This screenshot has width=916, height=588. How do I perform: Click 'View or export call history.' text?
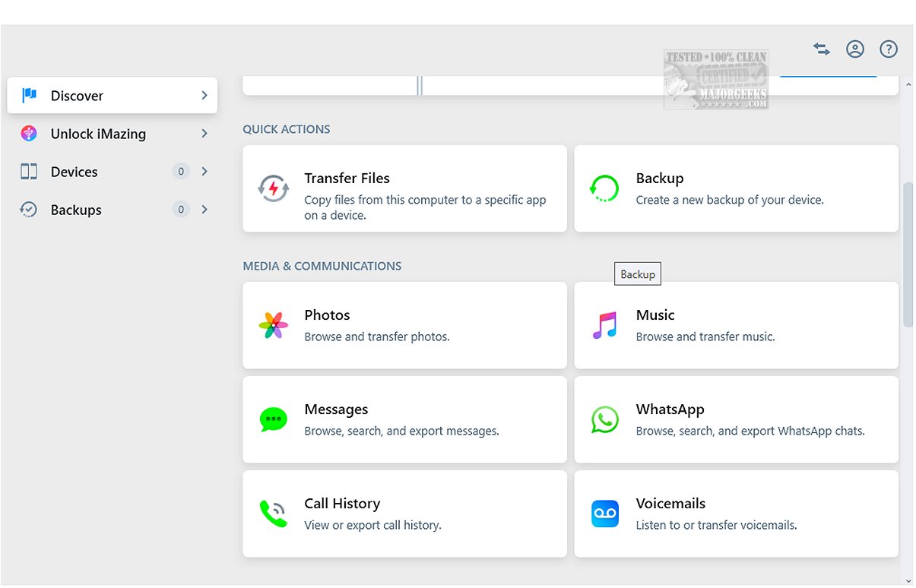(x=372, y=526)
